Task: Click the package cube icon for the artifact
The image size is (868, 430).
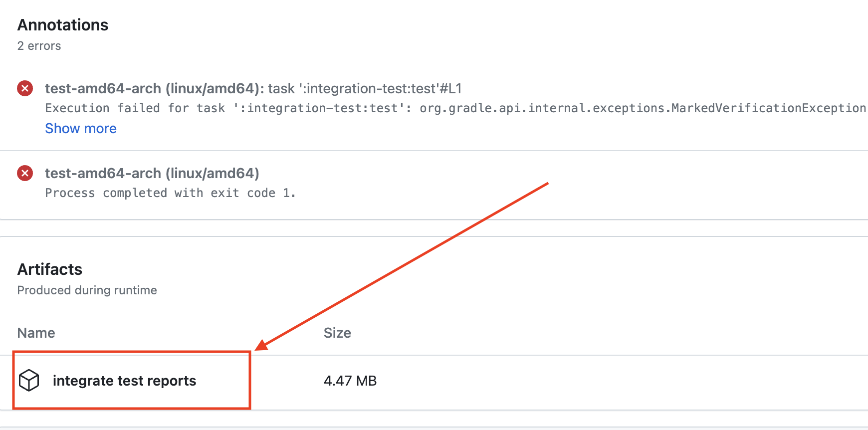Action: tap(29, 381)
